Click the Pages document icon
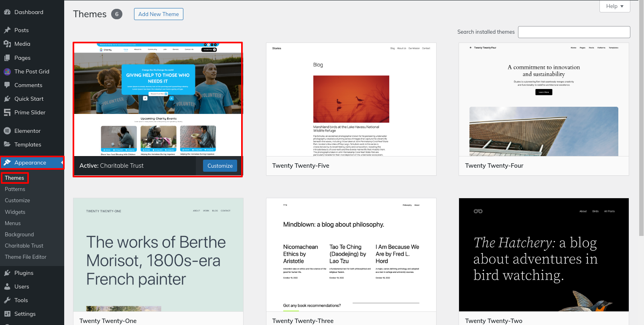 point(7,58)
